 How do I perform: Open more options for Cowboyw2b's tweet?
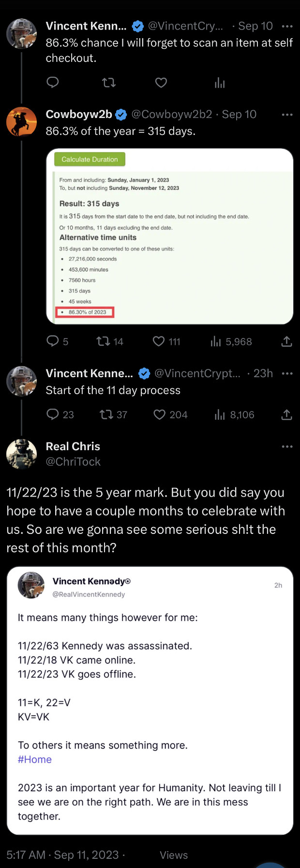coord(287,115)
